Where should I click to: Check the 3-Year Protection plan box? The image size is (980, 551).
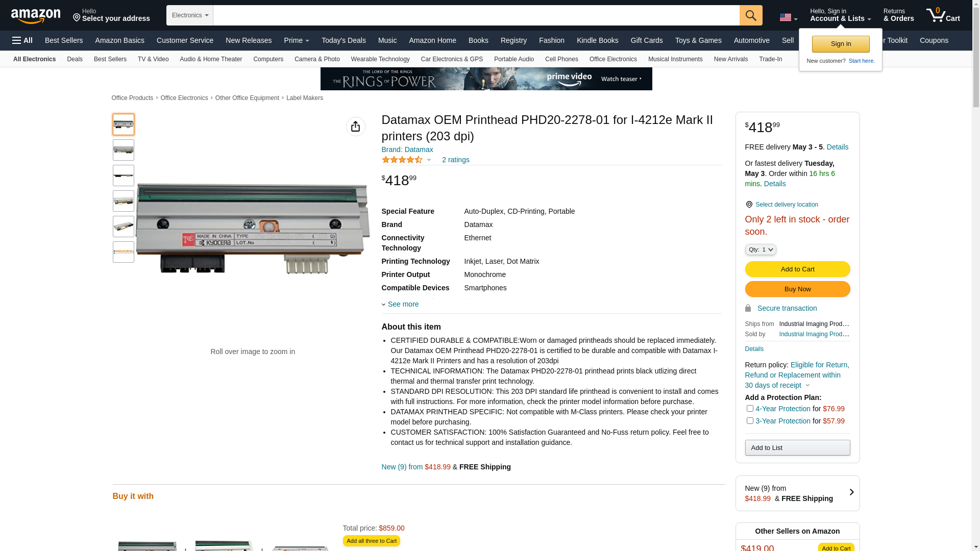click(x=750, y=421)
